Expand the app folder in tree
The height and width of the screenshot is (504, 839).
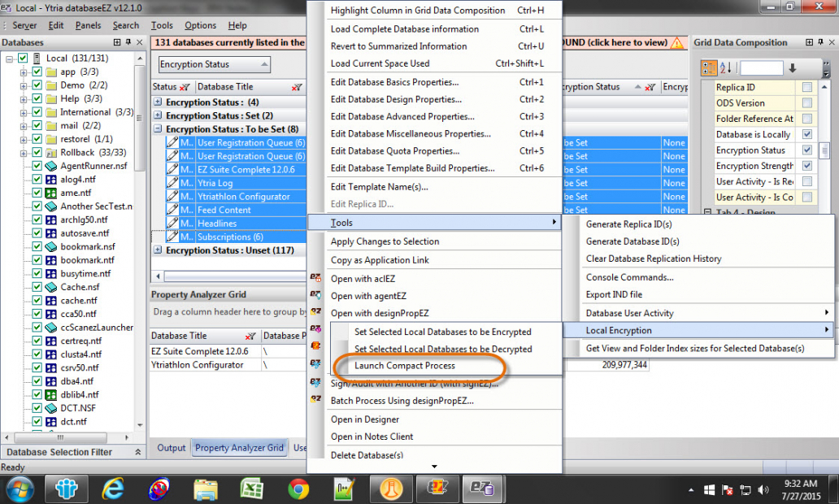(x=23, y=72)
